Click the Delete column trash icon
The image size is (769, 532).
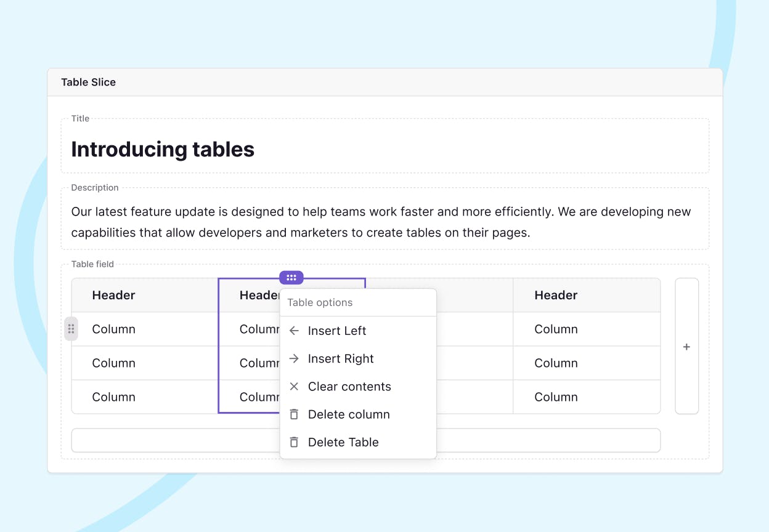tap(295, 414)
